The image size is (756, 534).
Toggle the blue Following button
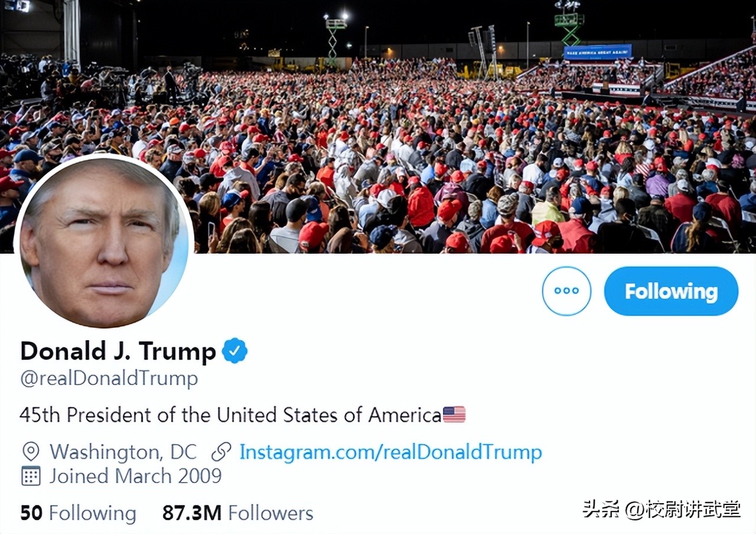pos(671,291)
